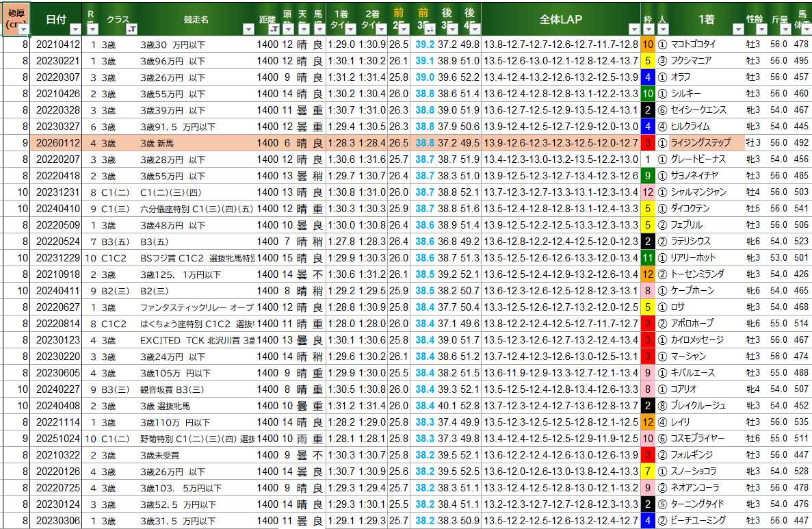Select horse name cell グレートビーナス
812x529 pixels.
tap(707, 159)
